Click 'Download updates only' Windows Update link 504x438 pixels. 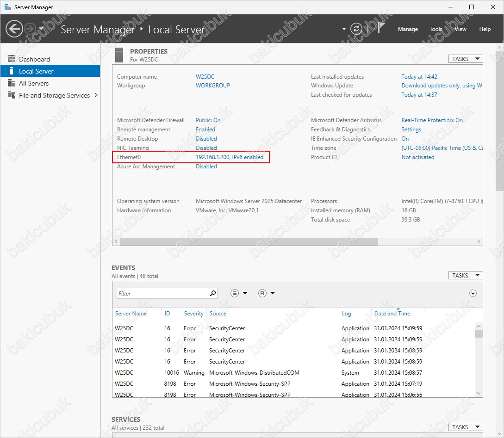pyautogui.click(x=442, y=86)
